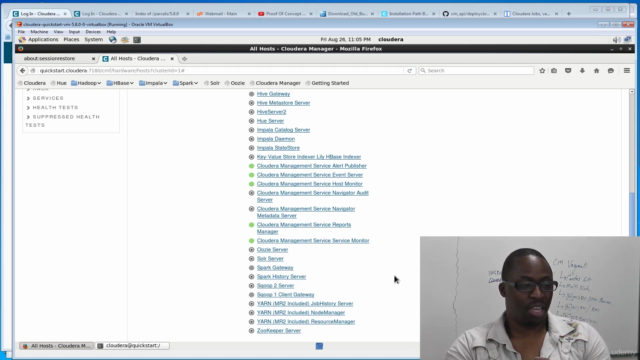Open Cloudera Manager bookmark
Screen dimensions: 640x360
pos(275,83)
